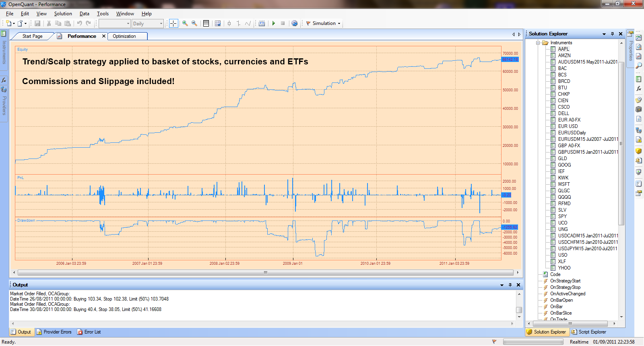Toggle the crosshair cursor tool
This screenshot has width=644, height=346.
[x=173, y=23]
